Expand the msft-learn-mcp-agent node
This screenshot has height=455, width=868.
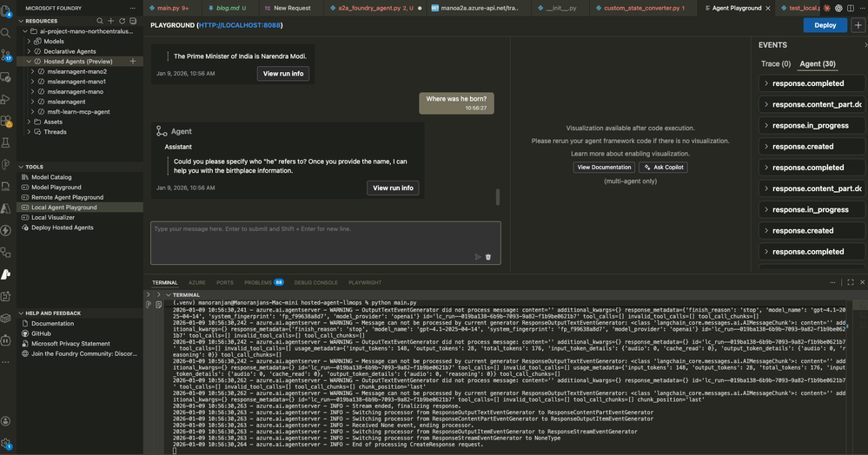pyautogui.click(x=33, y=112)
